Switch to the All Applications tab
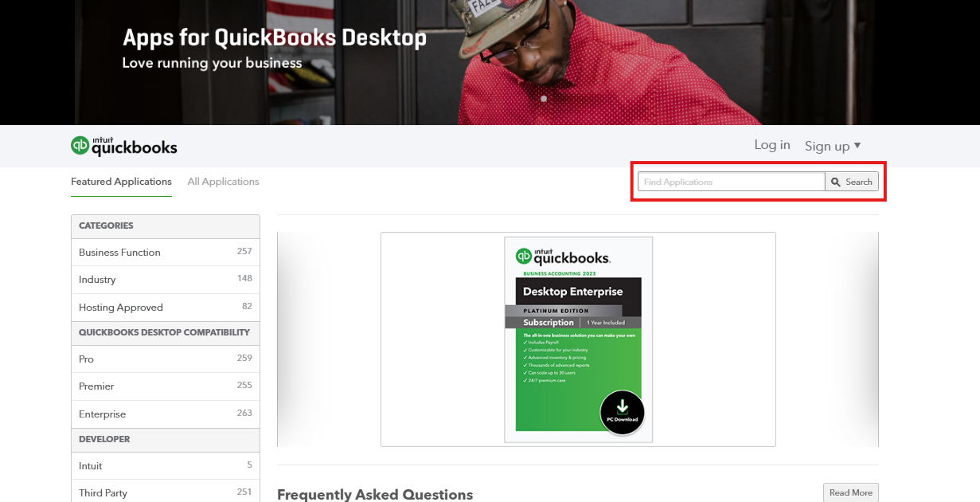 coord(223,182)
